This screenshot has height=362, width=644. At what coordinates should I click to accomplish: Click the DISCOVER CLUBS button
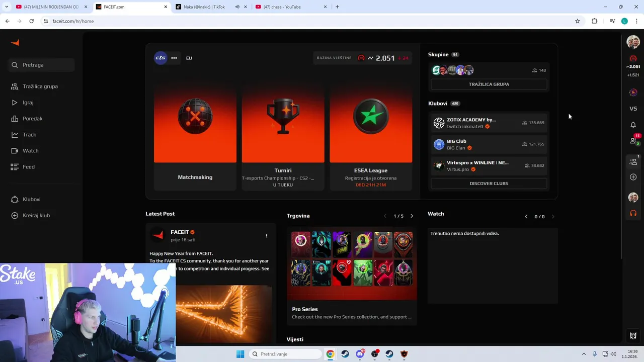pyautogui.click(x=489, y=184)
